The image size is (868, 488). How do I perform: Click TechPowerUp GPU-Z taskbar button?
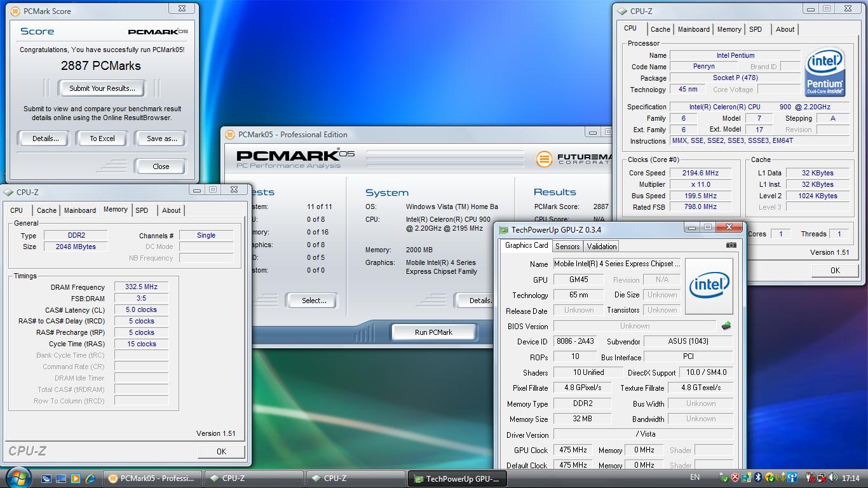[x=457, y=479]
